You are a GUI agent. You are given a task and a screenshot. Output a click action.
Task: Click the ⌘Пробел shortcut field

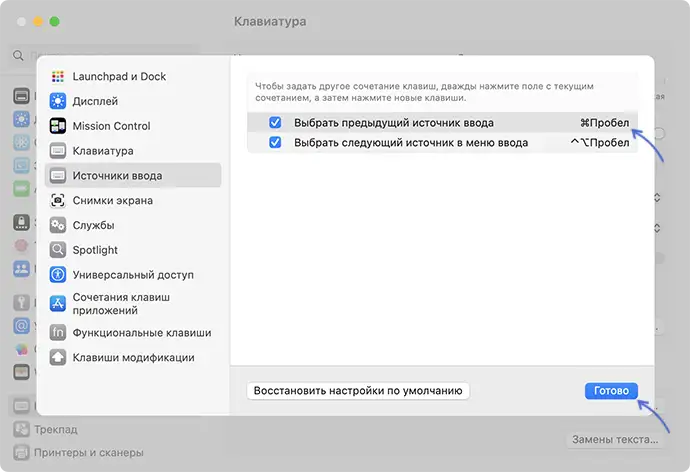pyautogui.click(x=604, y=123)
